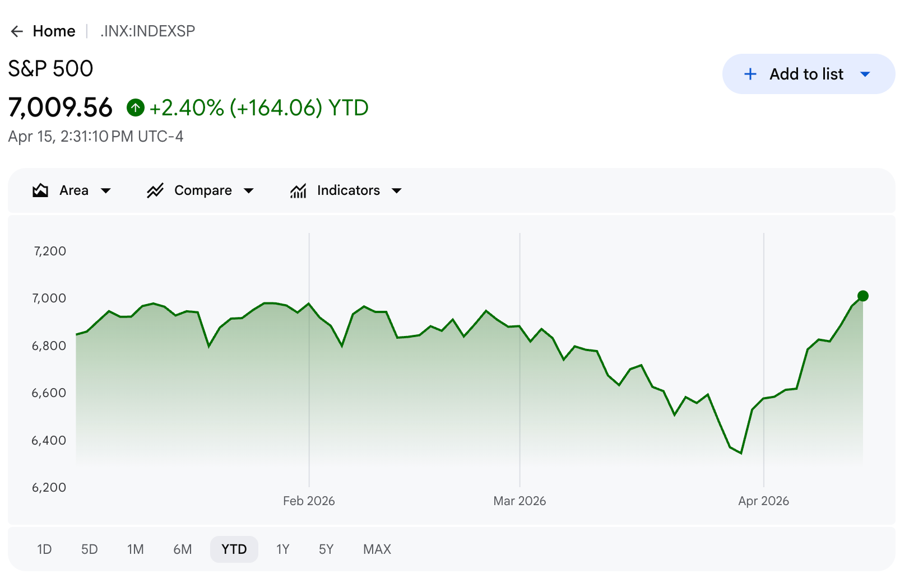Show the 5Y time range
909x588 pixels.
(326, 549)
